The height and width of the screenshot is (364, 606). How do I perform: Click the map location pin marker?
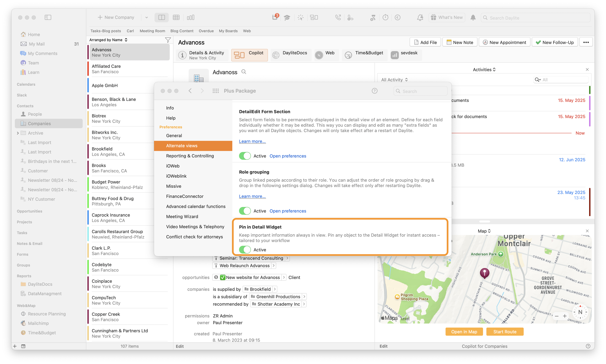pyautogui.click(x=484, y=273)
